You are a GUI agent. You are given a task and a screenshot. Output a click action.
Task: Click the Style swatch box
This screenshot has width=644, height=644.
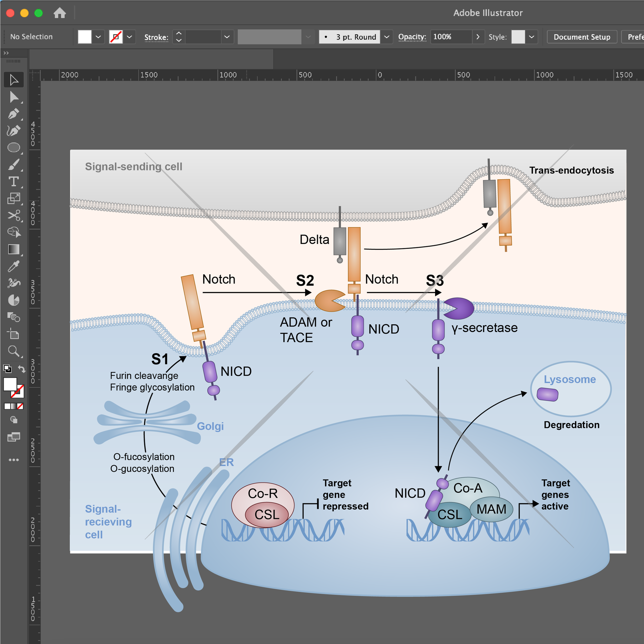[518, 37]
